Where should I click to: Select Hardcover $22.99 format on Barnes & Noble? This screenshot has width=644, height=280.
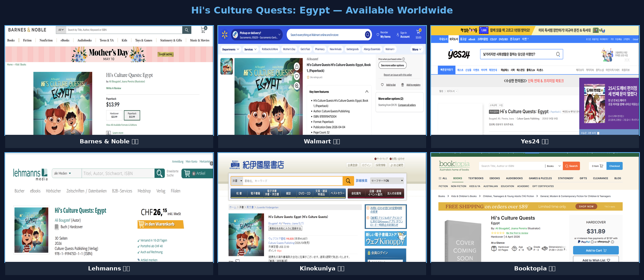point(114,115)
